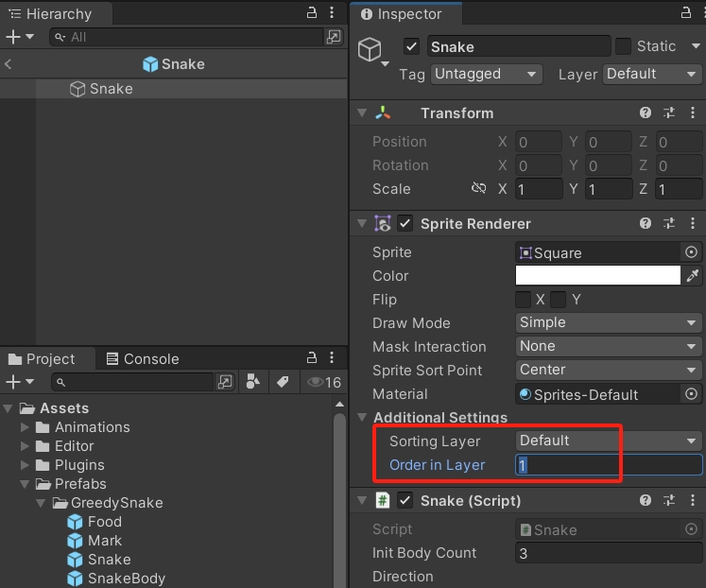Open Project panel options menu
The image size is (706, 588).
332,358
